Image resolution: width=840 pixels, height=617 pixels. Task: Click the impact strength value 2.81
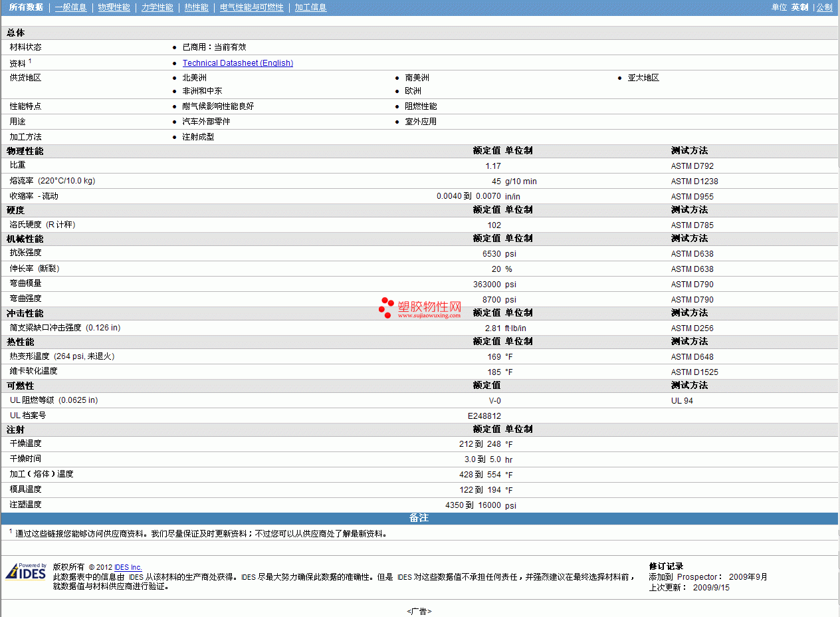(x=493, y=328)
